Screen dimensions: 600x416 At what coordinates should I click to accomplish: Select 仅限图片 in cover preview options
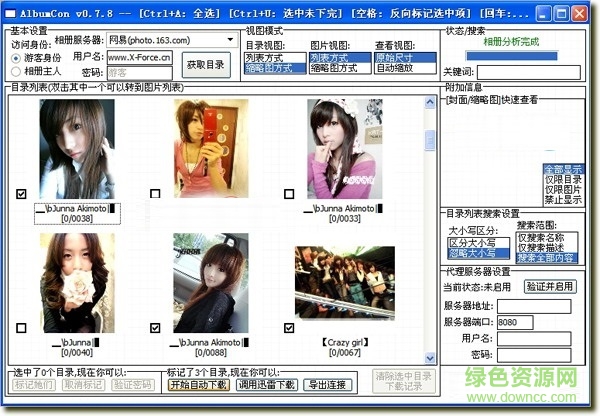(x=563, y=189)
